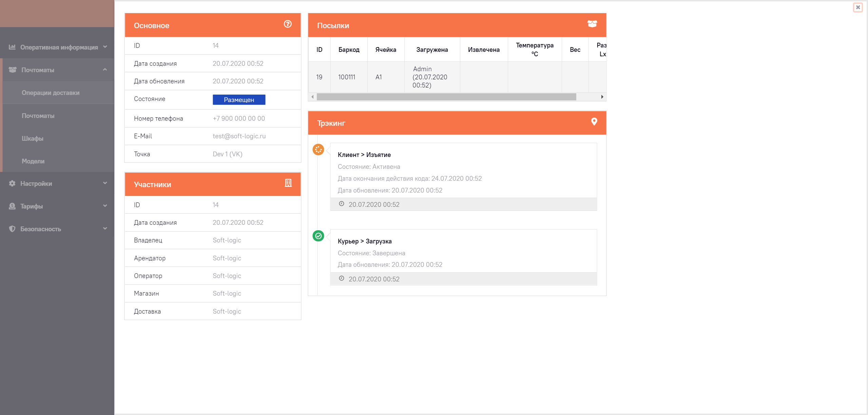Click the Курьер > Загрузка event title
868x415 pixels.
(x=365, y=241)
